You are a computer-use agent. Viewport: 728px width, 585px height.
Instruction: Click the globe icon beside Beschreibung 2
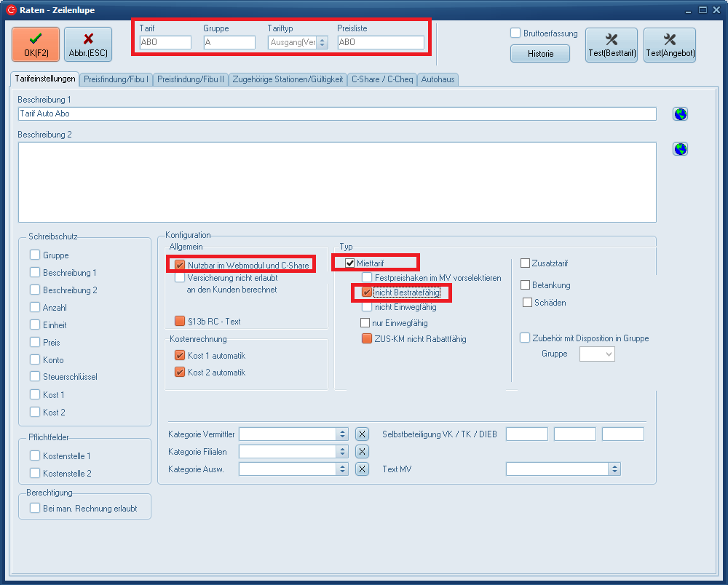pyautogui.click(x=681, y=149)
